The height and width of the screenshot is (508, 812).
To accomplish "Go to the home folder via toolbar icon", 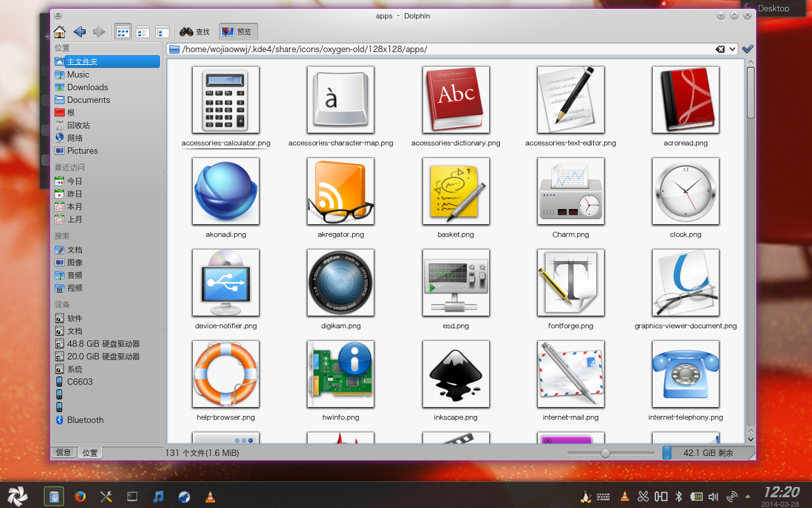I will coord(60,32).
